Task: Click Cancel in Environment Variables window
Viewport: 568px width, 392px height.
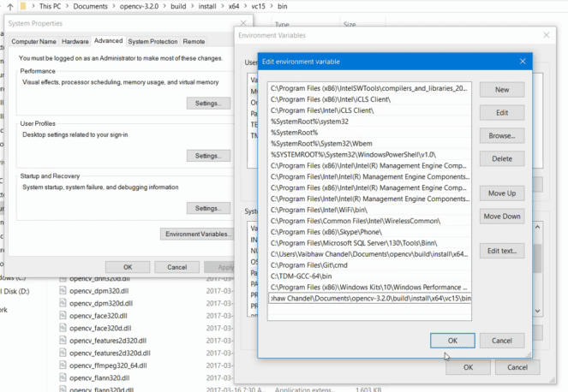Action: coord(517,367)
